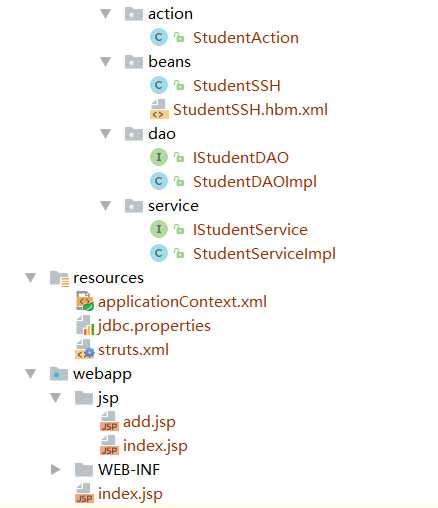This screenshot has width=438, height=508.
Task: Select root-level index.jsp under webapp
Action: 130,494
